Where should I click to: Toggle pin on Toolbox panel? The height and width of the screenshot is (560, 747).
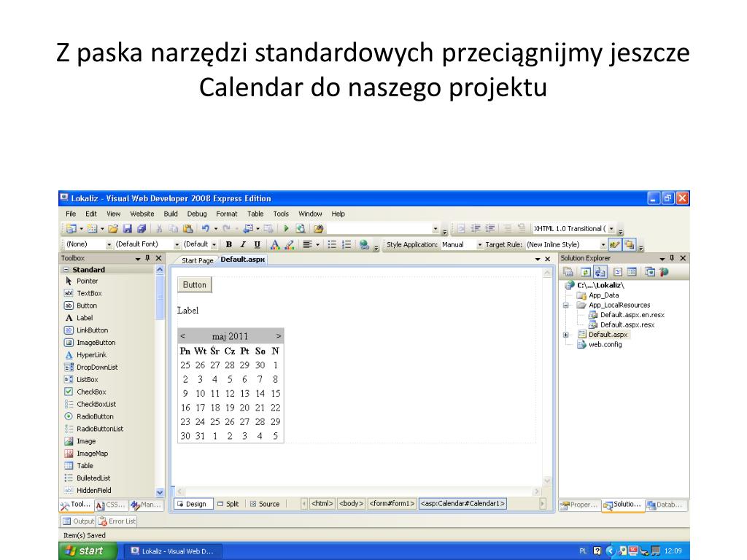tap(147, 258)
